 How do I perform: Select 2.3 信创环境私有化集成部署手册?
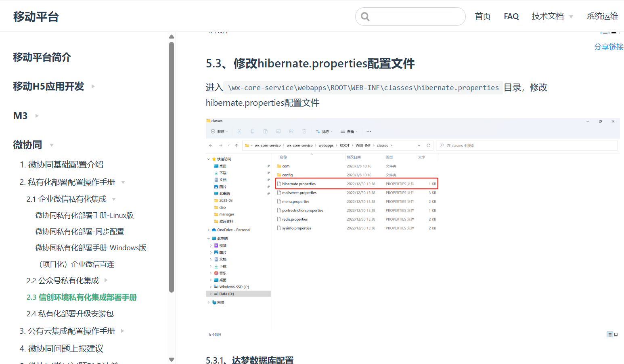click(x=82, y=297)
